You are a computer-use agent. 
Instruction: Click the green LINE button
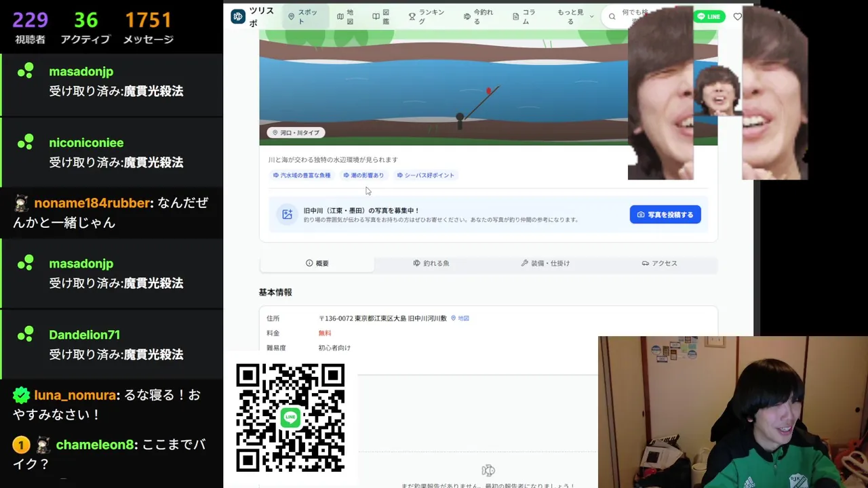[709, 16]
